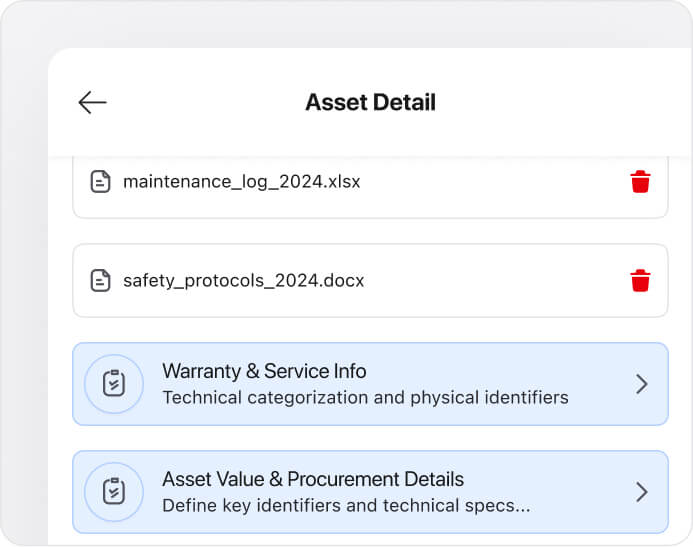693x547 pixels.
Task: Select 'Technical categorization and physical identifiers' subtitle
Action: 366,398
